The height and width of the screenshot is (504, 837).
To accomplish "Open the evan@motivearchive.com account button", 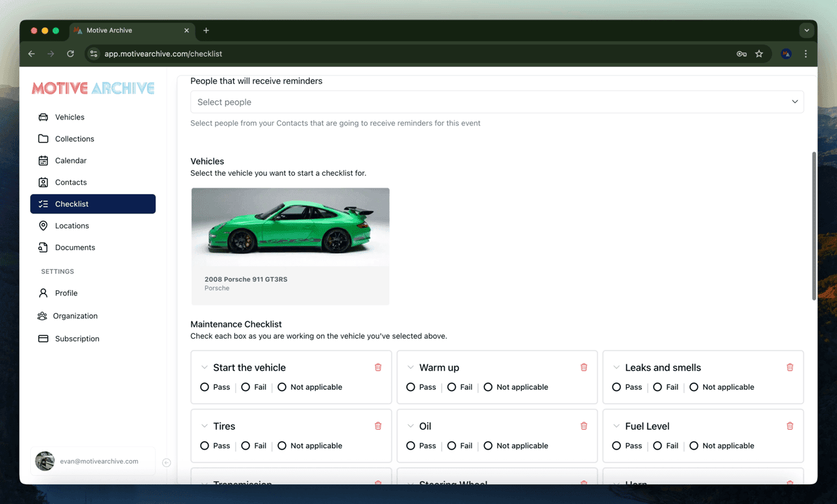I will 93,461.
